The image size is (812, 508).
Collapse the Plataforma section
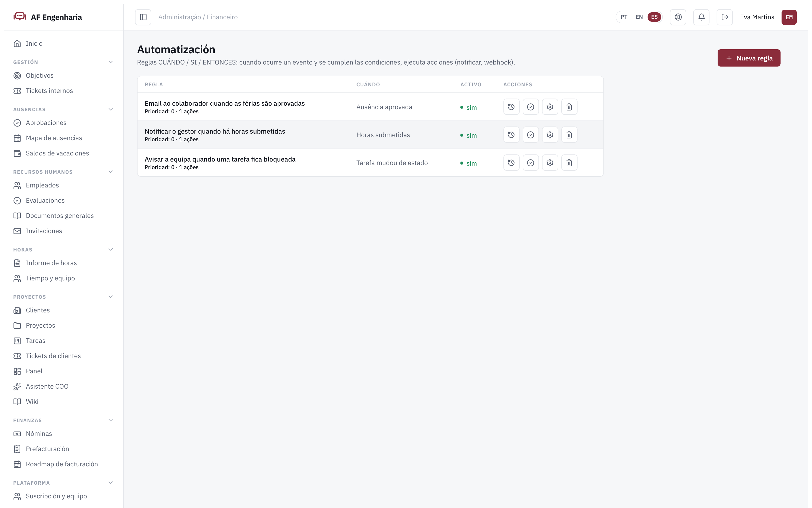click(x=111, y=482)
